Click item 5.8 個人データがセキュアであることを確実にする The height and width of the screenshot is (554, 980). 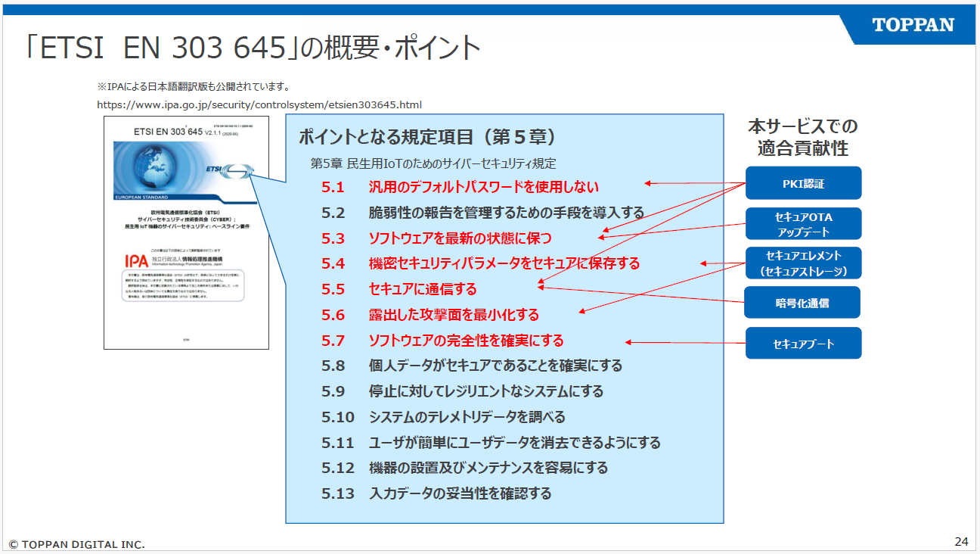pos(472,366)
